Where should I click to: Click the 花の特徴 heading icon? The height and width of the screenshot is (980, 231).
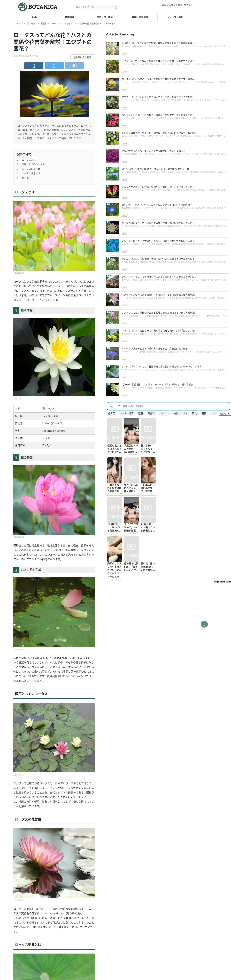[16, 458]
